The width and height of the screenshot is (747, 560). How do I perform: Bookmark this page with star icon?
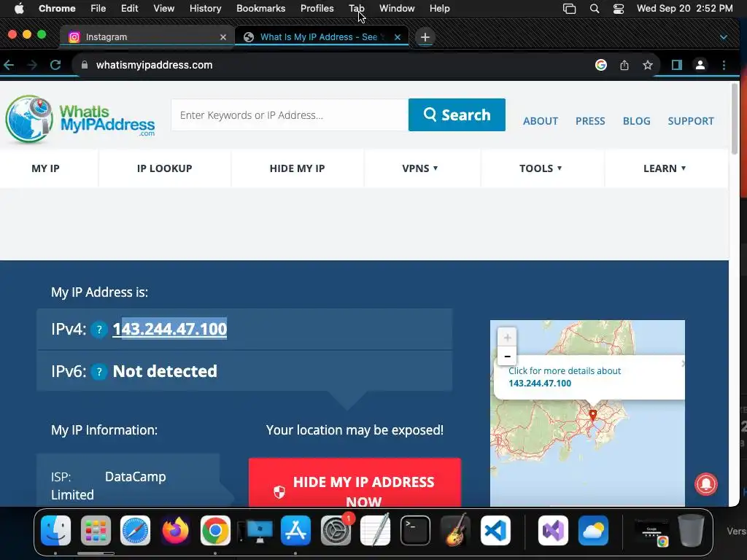648,65
